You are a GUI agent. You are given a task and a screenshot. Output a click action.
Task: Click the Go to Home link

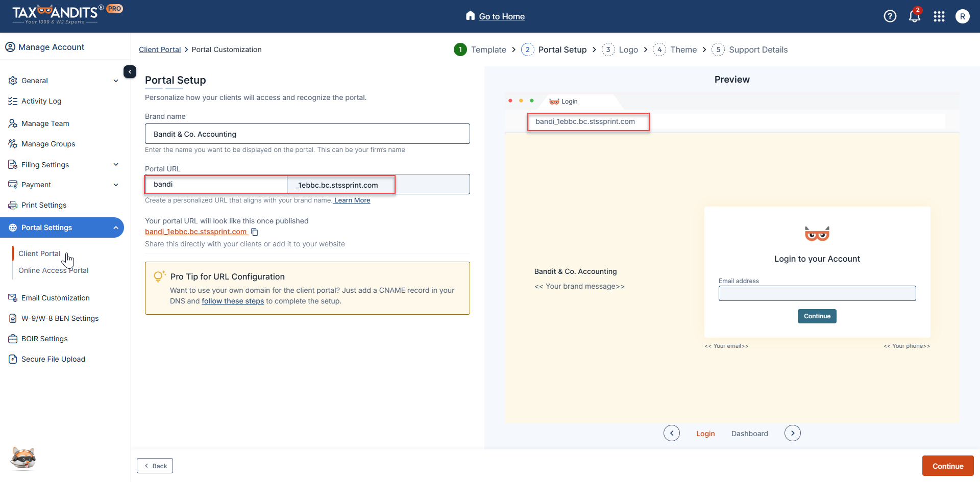coord(502,16)
